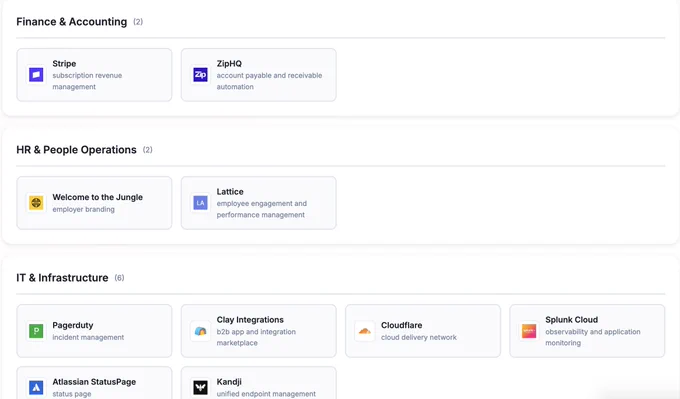This screenshot has width=680, height=399.
Task: Click the Finance & Accounting count (2)
Action: pyautogui.click(x=138, y=22)
